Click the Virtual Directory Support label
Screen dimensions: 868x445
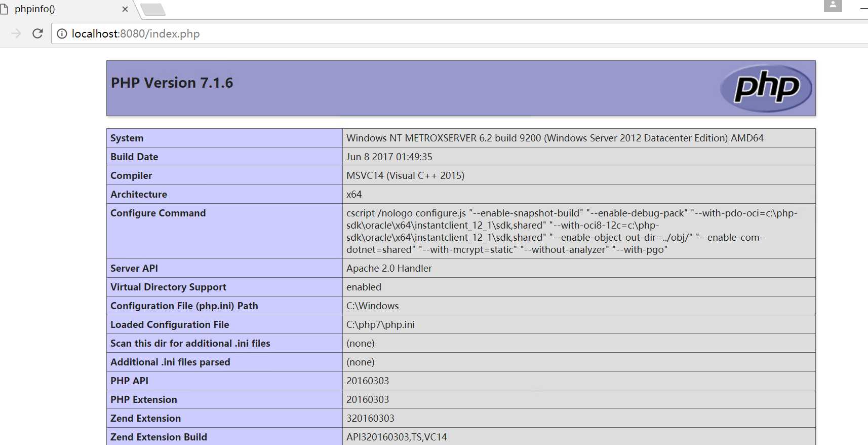168,287
